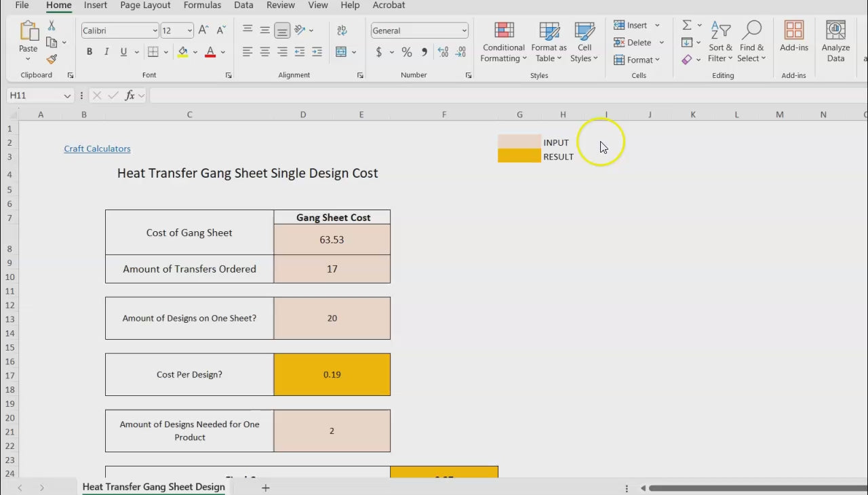The image size is (868, 495).
Task: Click the Add-ins icon
Action: point(793,36)
